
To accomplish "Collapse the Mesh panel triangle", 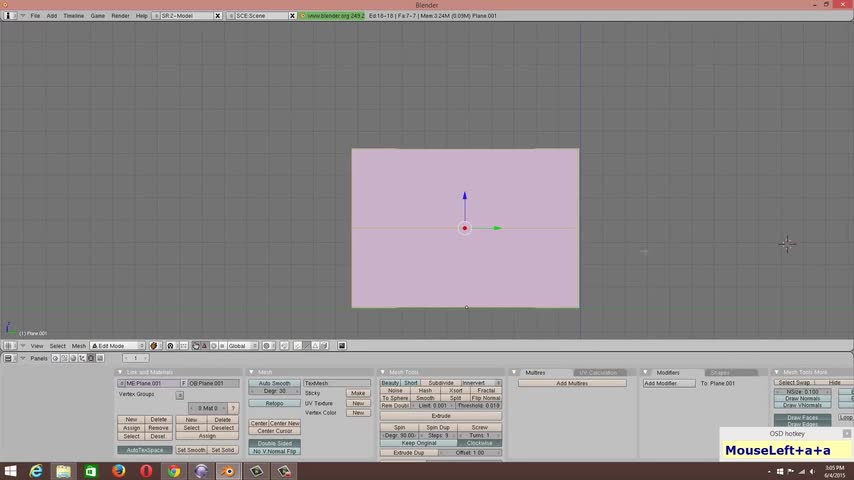I will [252, 372].
